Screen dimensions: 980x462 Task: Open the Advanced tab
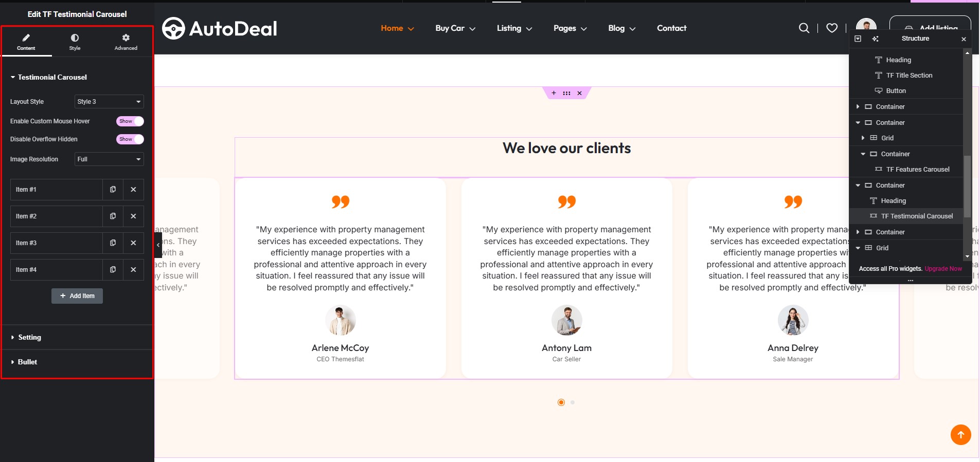126,42
